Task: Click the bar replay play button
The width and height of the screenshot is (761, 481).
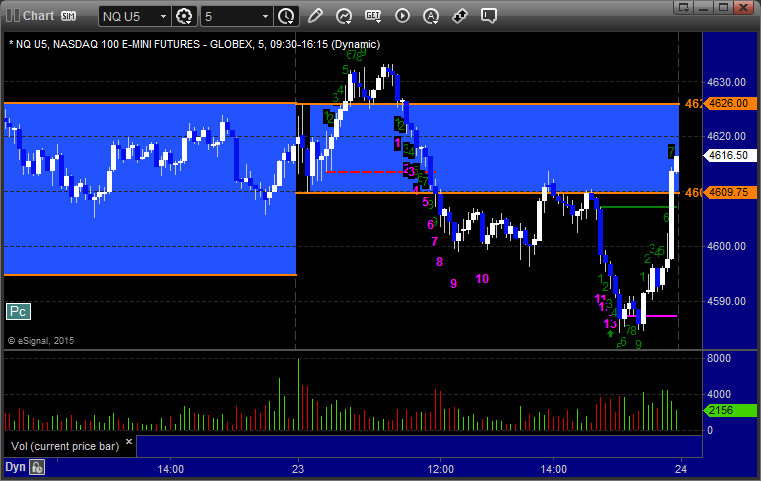Action: [x=402, y=16]
